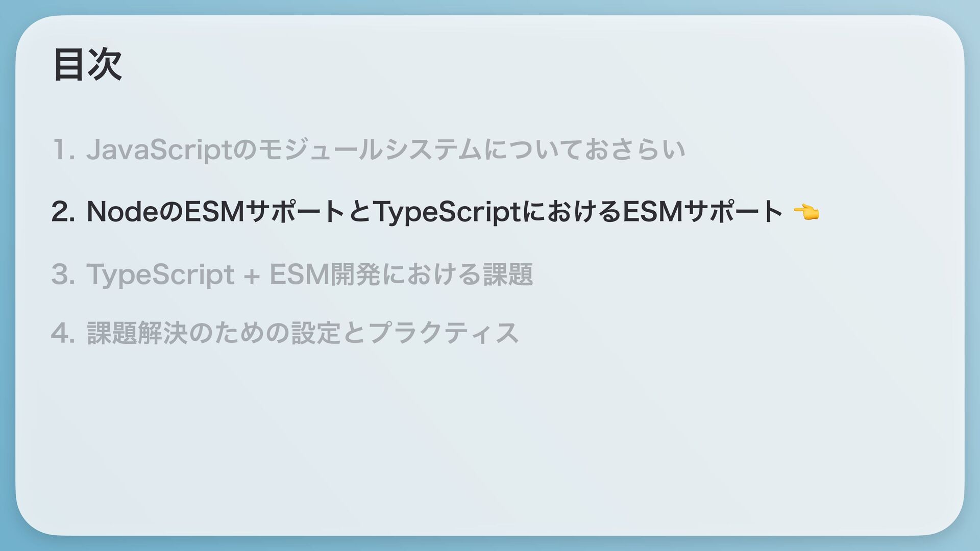Click における in the highlighted second item
This screenshot has width=980, height=551.
[x=572, y=212]
